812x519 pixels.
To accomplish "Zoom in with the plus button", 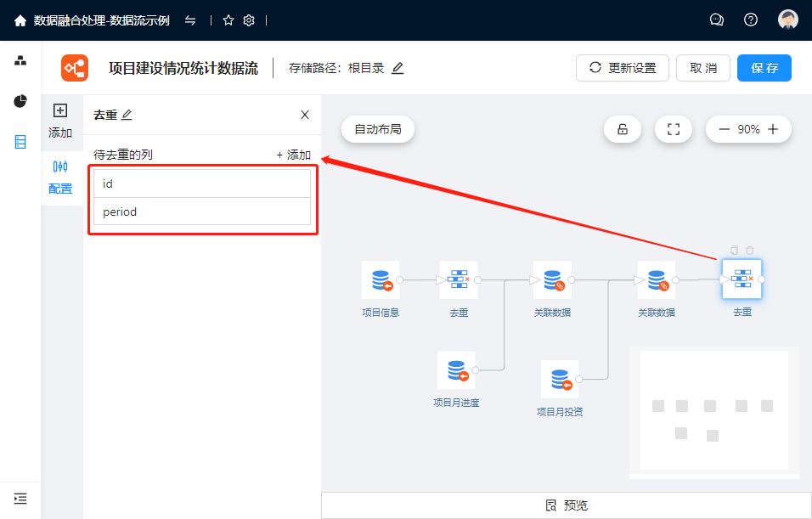I will 773,129.
